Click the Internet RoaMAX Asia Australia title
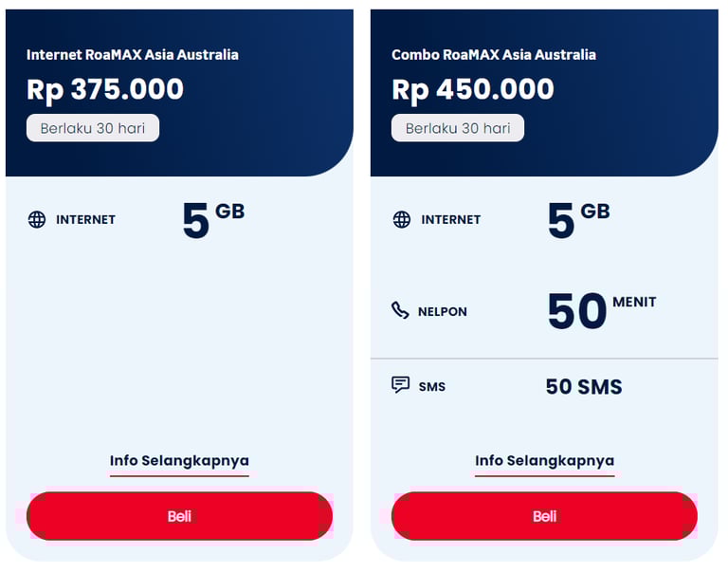 point(133,55)
